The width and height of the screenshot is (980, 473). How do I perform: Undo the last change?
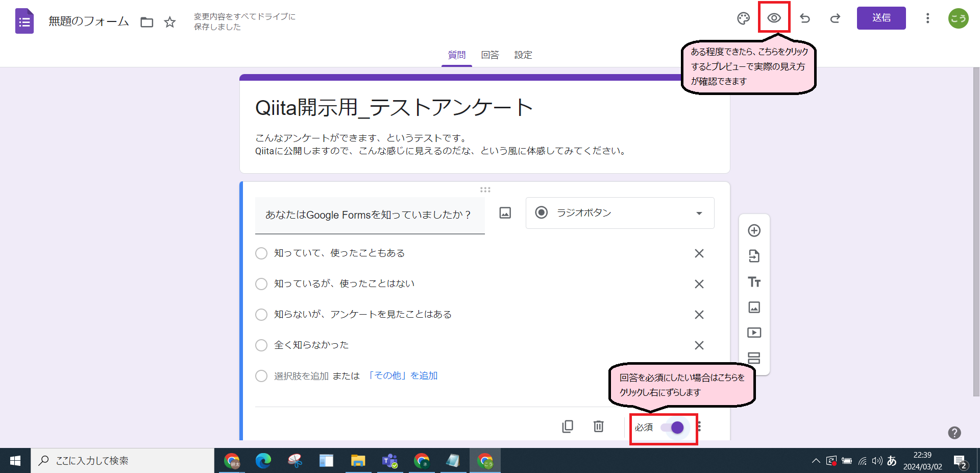click(x=805, y=18)
